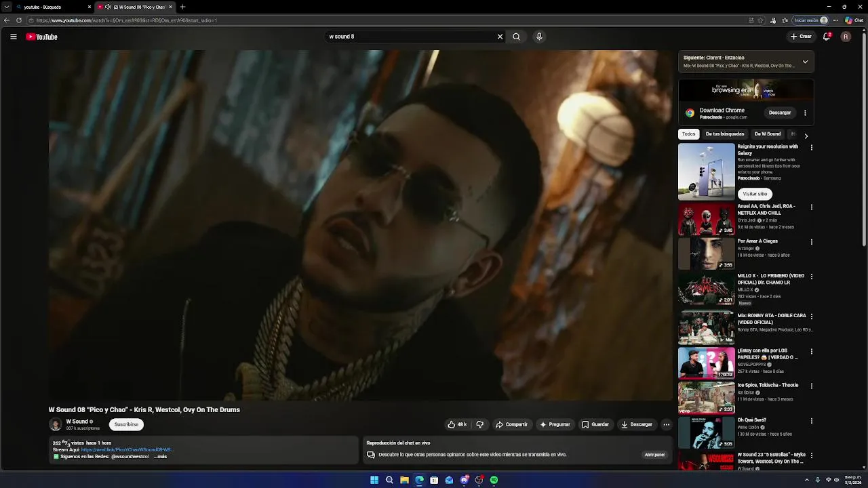This screenshot has height=488, width=868.
Task: Open Windows taskbar search
Action: click(x=389, y=480)
